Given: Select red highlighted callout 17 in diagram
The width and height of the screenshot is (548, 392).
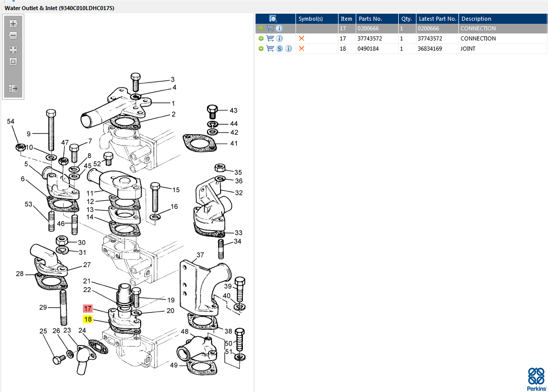Looking at the screenshot, I should point(88,309).
